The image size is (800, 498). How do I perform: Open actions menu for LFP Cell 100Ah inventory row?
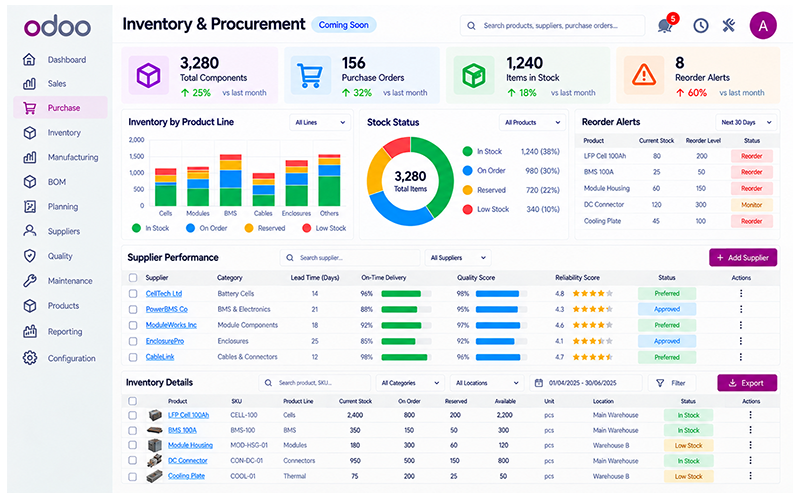[x=750, y=415]
